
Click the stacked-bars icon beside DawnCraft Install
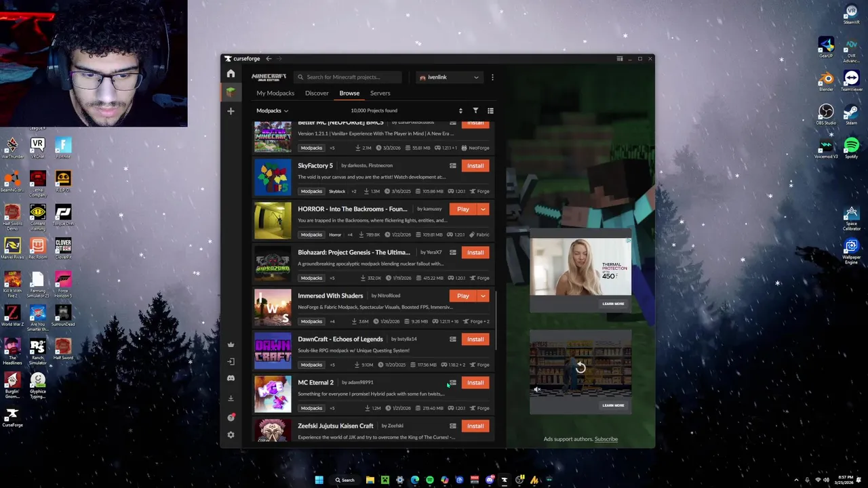pos(452,339)
